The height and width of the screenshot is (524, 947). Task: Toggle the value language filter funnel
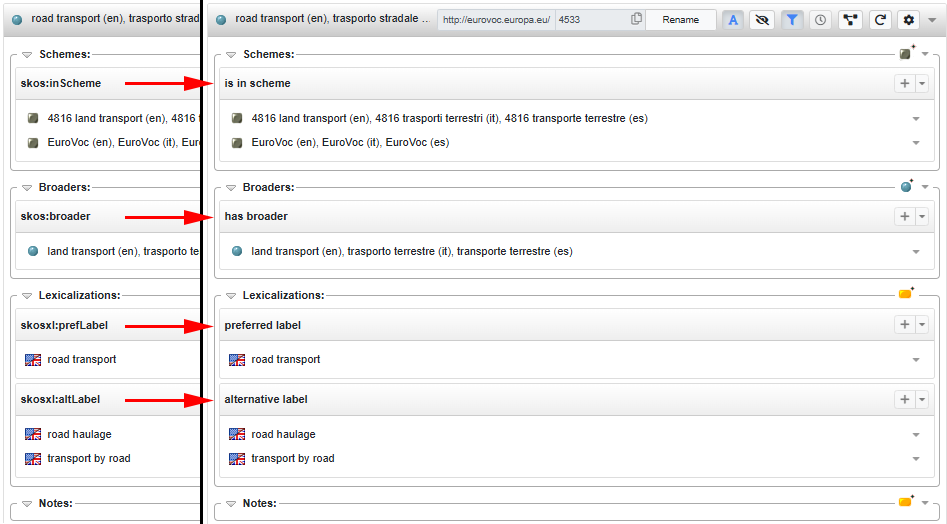tap(791, 20)
